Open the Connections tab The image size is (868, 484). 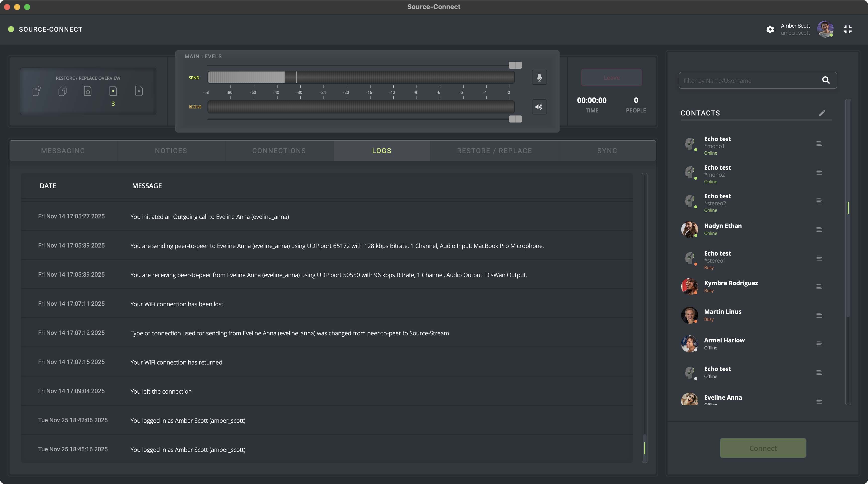pos(279,151)
